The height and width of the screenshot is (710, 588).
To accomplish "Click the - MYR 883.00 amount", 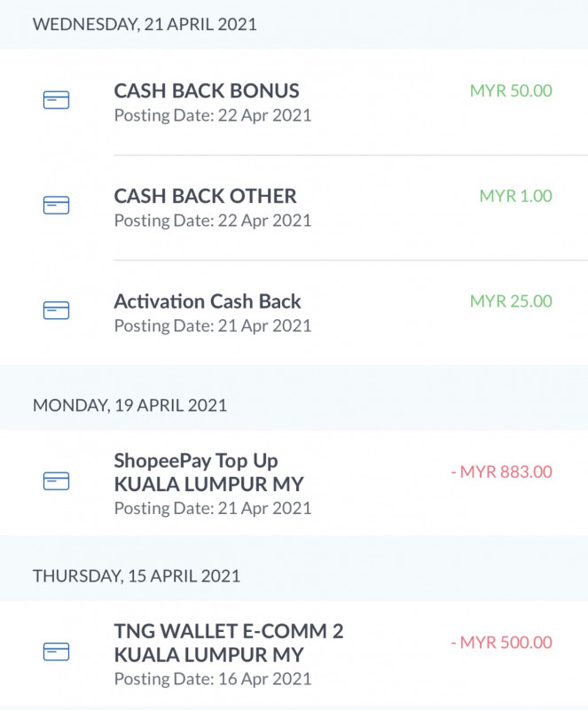I will [x=501, y=472].
